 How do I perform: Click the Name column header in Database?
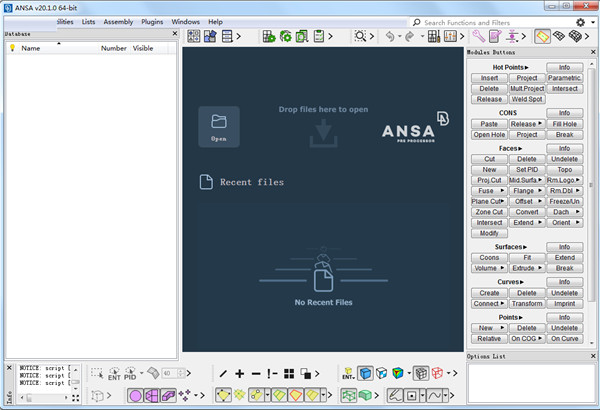pyautogui.click(x=31, y=48)
